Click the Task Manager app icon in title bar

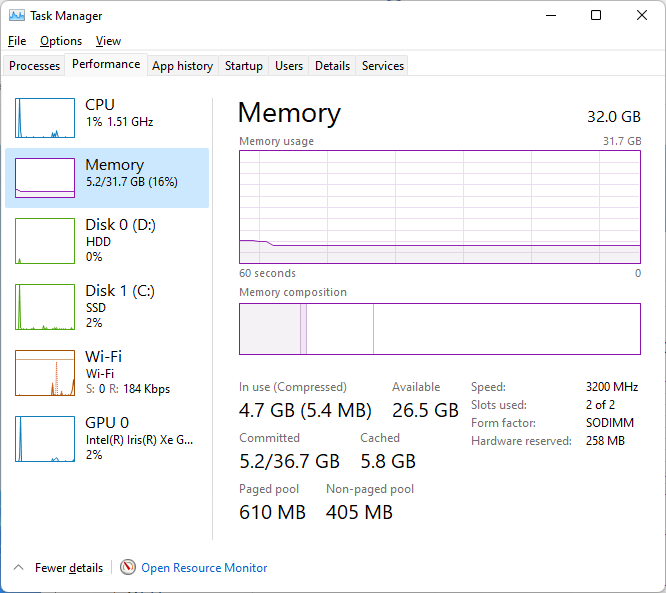point(17,16)
